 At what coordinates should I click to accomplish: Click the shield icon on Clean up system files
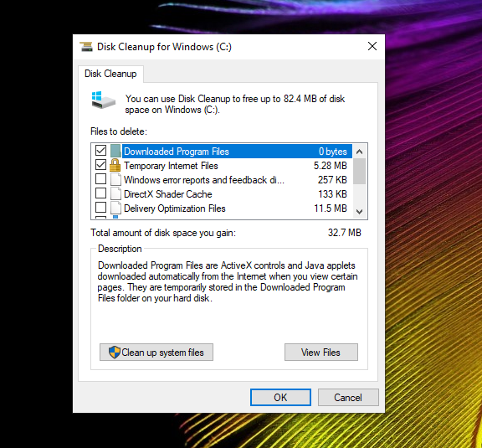point(115,352)
